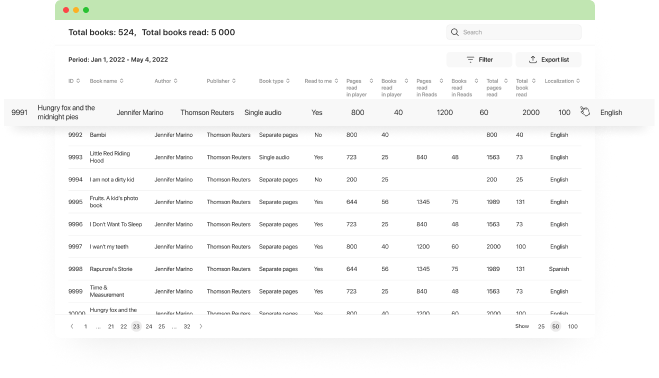Sort by Books read in Reads arrow
659x378 pixels.
[x=476, y=81]
